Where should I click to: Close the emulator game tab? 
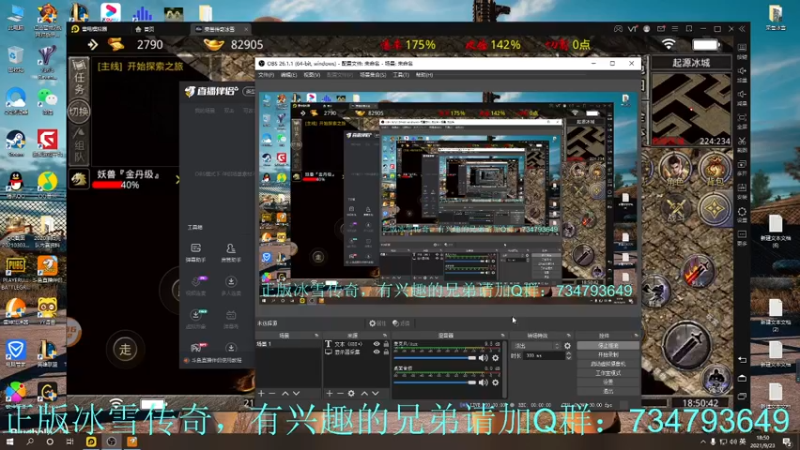coord(246,29)
